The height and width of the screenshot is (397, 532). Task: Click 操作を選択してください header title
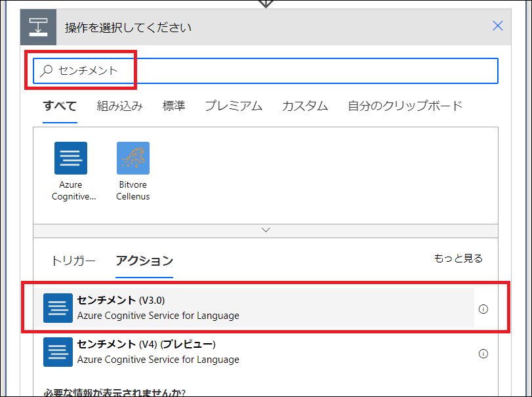click(x=129, y=28)
